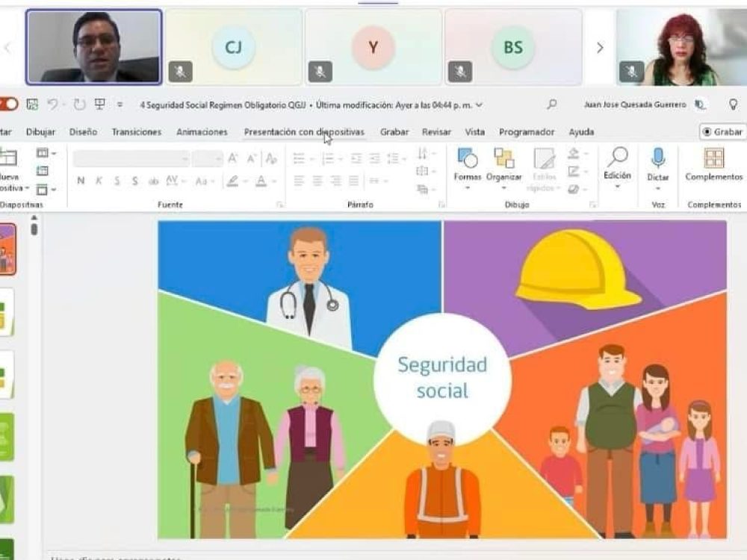Click the Organizar arrange icon
The image size is (747, 560).
pyautogui.click(x=504, y=158)
